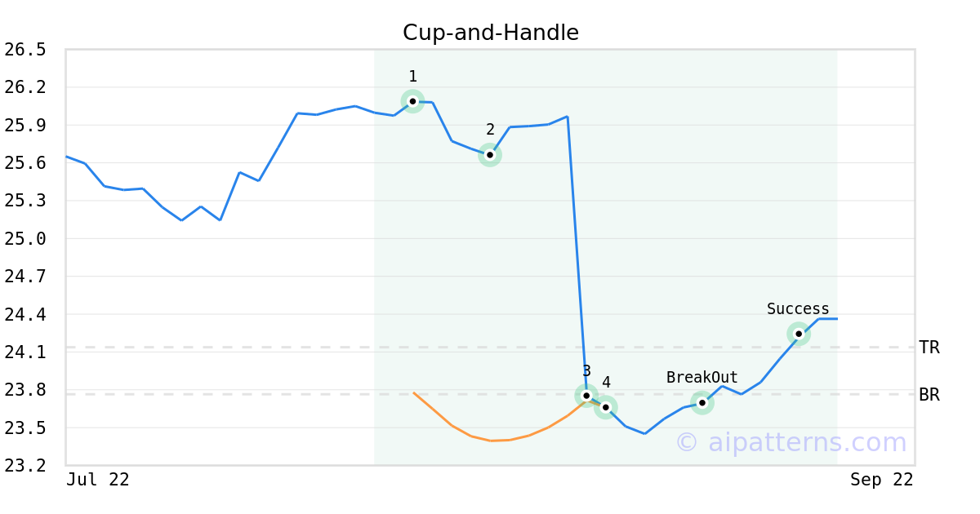980x514 pixels.
Task: Click the dashed BR line
Action: pyautogui.click(x=490, y=395)
